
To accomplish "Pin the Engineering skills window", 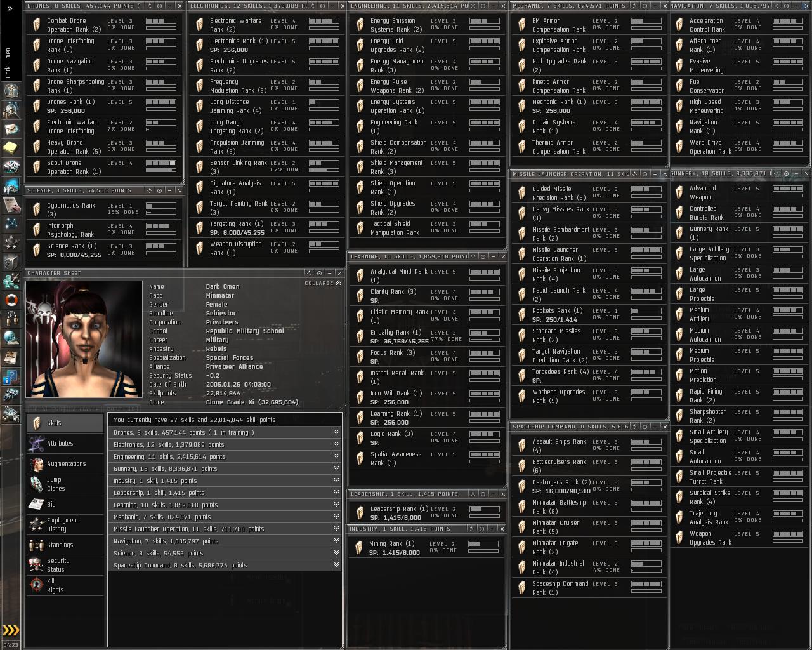I will click(473, 6).
